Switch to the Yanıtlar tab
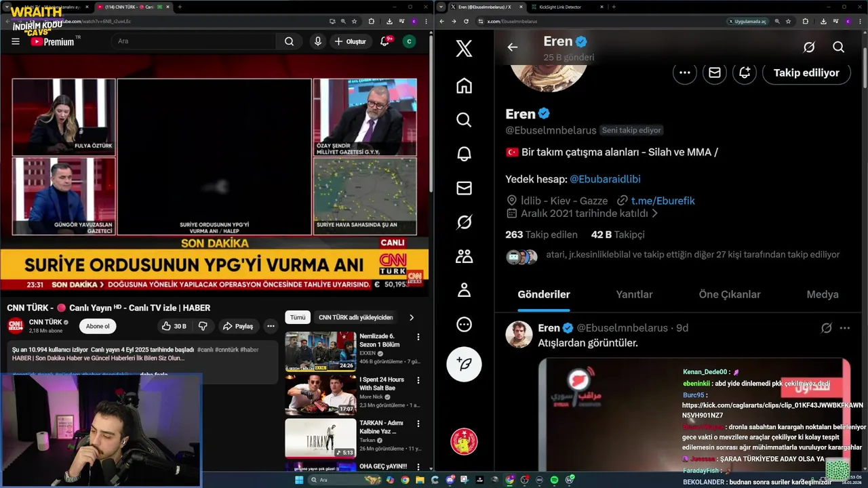Screen dimensions: 868x488 pos(634,294)
